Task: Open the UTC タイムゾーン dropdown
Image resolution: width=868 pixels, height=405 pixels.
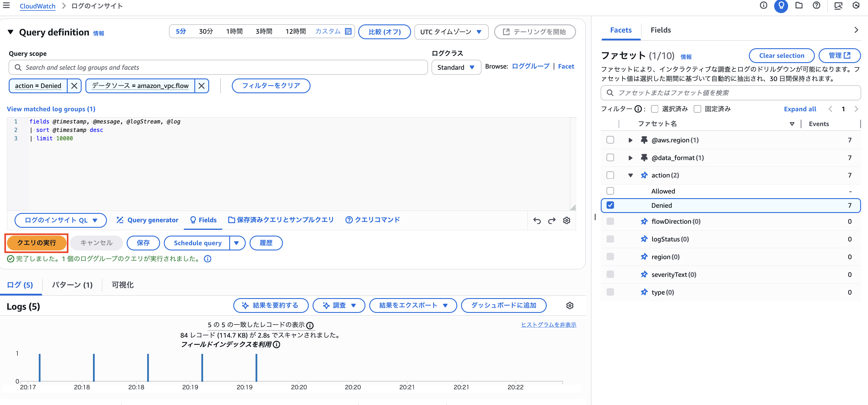Action: point(451,32)
